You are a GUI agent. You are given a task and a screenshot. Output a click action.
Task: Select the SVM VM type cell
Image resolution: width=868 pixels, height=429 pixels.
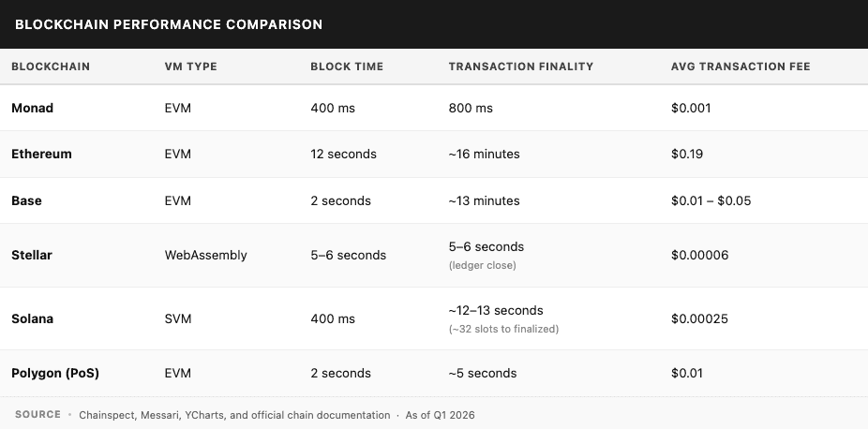[x=178, y=318]
